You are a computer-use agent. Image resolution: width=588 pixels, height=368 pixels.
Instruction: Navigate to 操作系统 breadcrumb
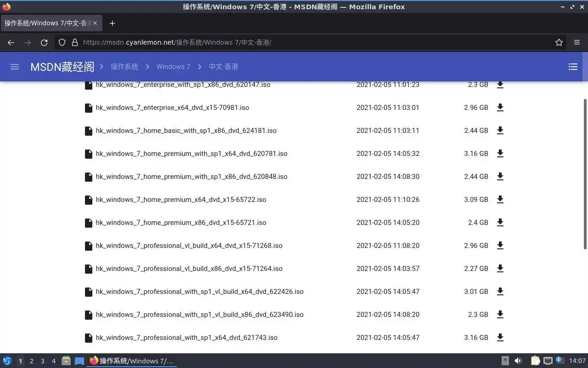[x=124, y=67]
